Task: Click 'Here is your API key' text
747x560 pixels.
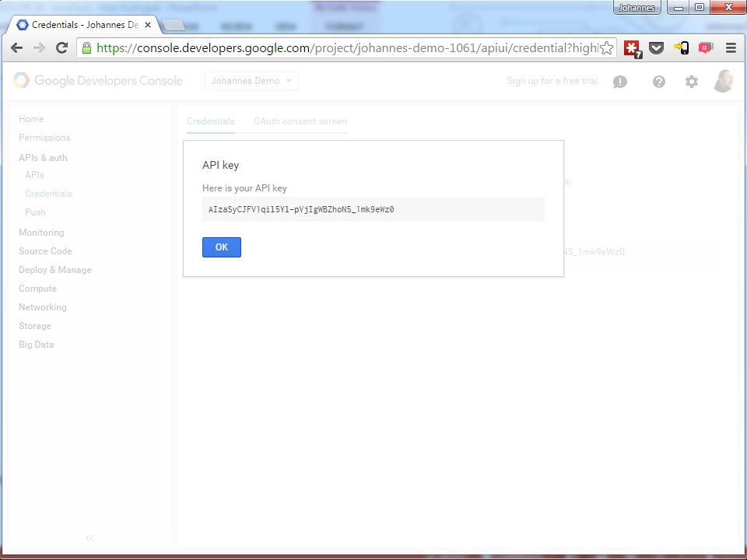Action: (244, 188)
